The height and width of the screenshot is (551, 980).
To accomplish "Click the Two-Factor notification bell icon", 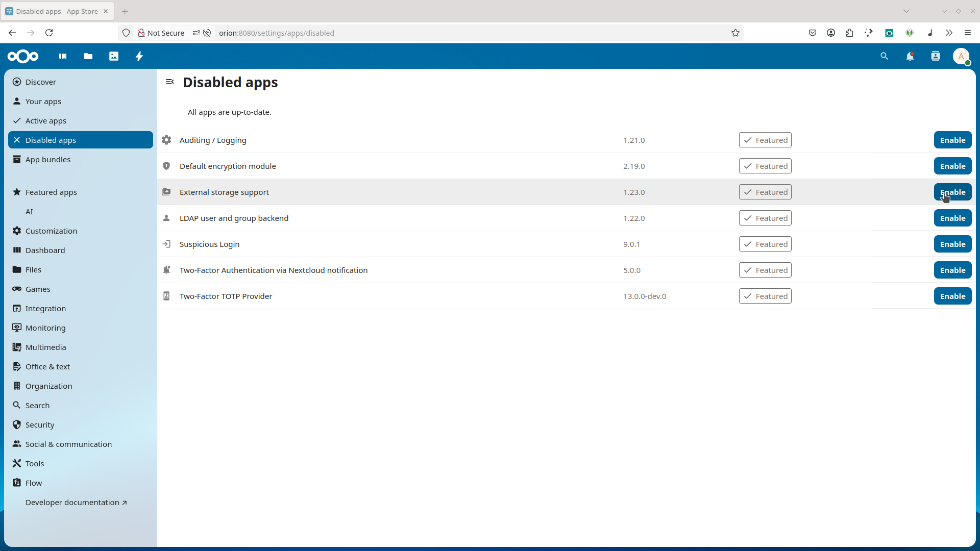I will (x=166, y=270).
